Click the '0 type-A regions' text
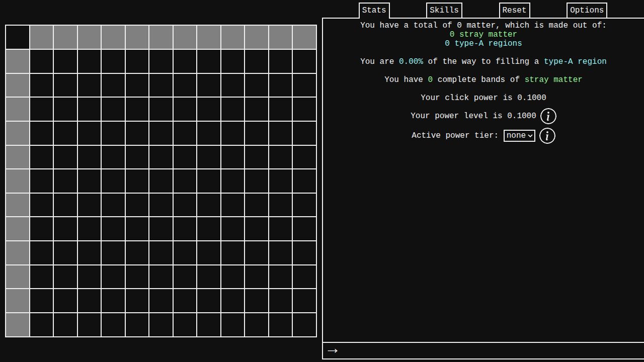The width and height of the screenshot is (644, 362). pos(484,43)
